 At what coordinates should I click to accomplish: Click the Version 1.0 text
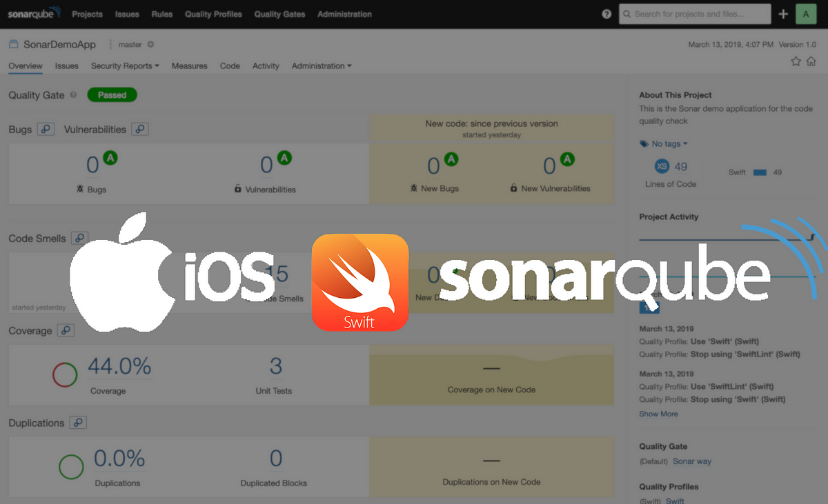pyautogui.click(x=797, y=45)
